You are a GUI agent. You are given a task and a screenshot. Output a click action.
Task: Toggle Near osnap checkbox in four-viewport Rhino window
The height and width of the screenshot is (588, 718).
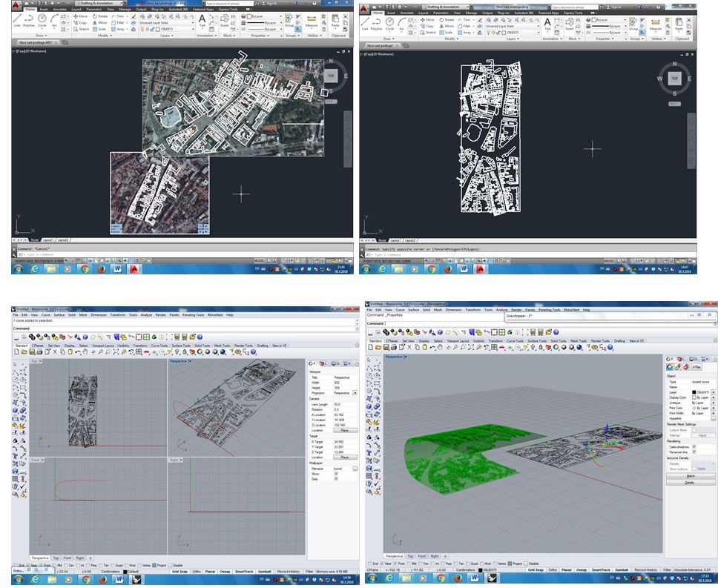click(x=30, y=565)
